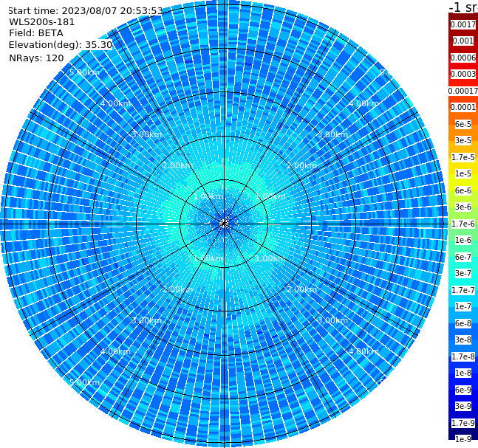
Task: Select the 0.001 color scale value
Action: pyautogui.click(x=463, y=41)
